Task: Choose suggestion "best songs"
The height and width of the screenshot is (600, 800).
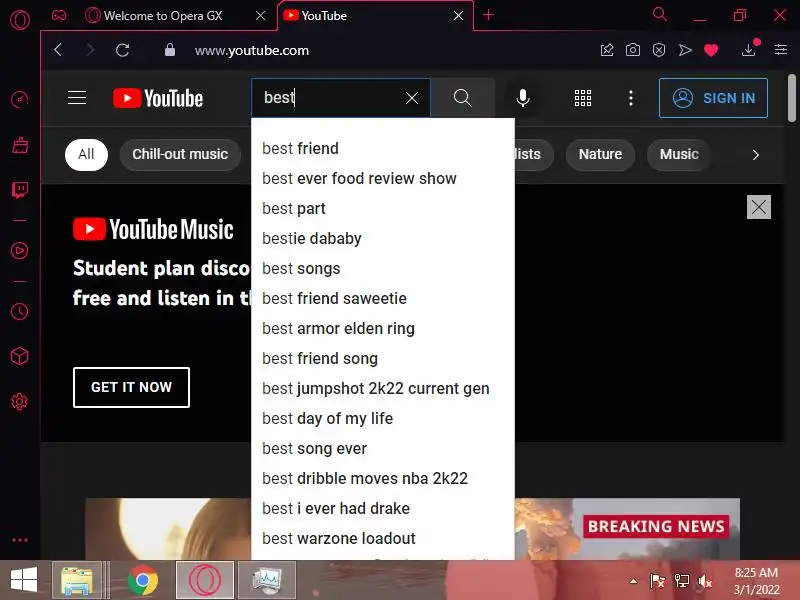Action: click(383, 268)
